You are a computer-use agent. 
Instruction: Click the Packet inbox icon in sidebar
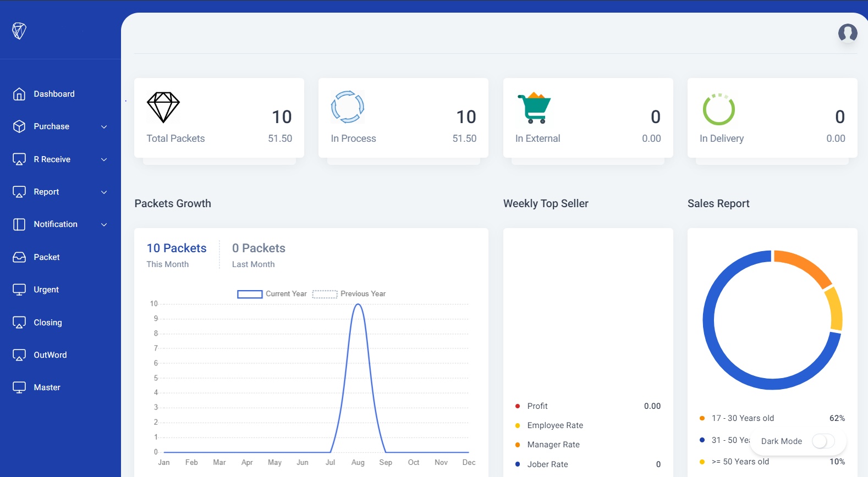tap(19, 257)
